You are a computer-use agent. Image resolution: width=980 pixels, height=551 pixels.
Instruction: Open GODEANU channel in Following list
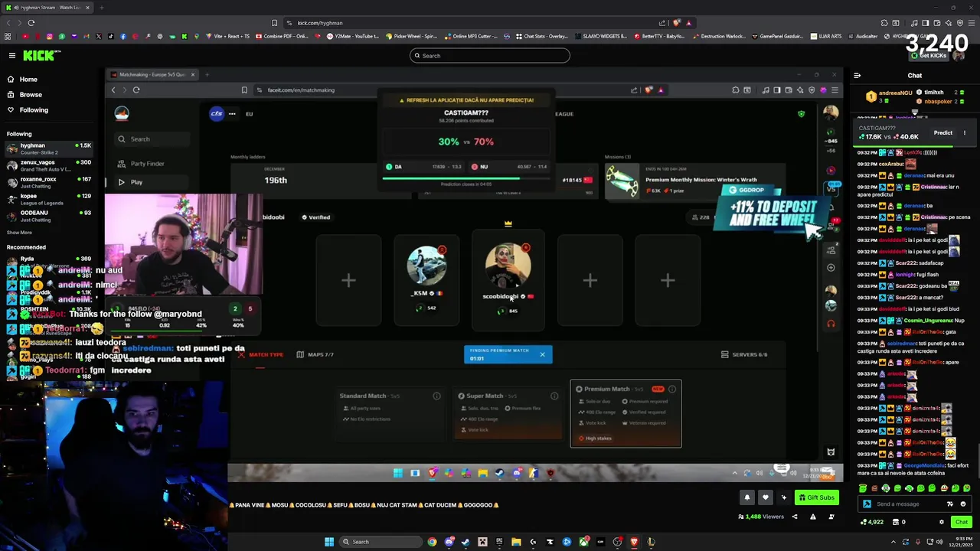click(48, 216)
